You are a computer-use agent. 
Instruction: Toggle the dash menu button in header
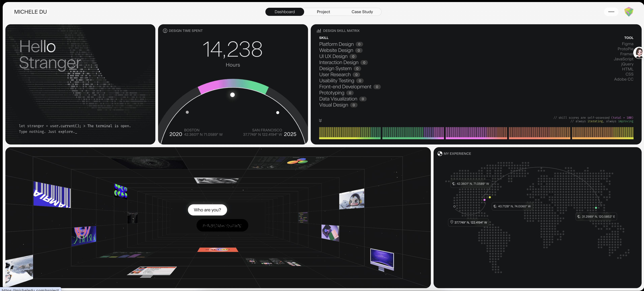pos(611,12)
